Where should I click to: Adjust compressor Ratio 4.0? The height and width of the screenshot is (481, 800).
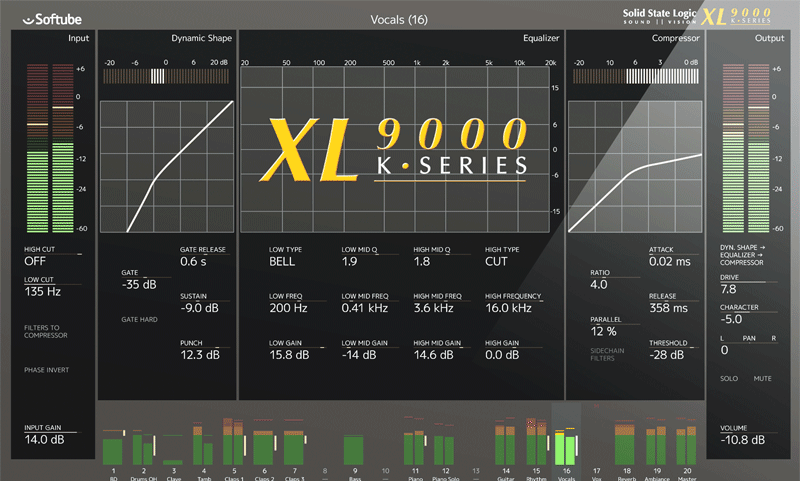click(x=598, y=285)
